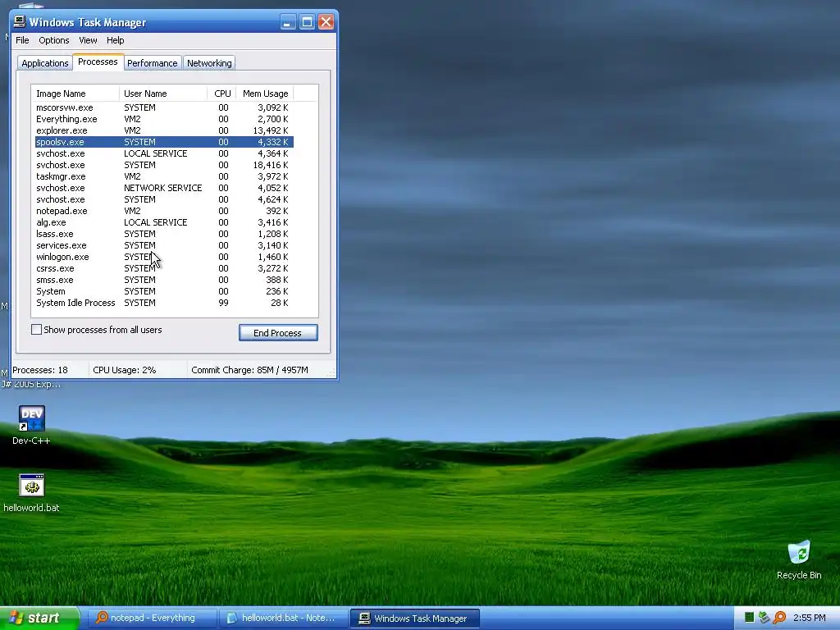This screenshot has width=840, height=630.
Task: Sort by the User Name column header
Action: (x=163, y=94)
